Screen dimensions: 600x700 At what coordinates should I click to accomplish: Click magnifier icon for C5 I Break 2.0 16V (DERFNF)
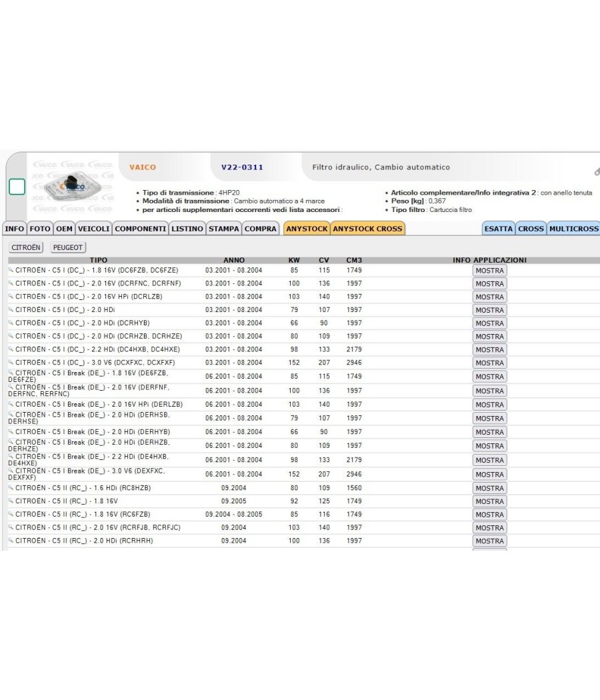pos(11,387)
